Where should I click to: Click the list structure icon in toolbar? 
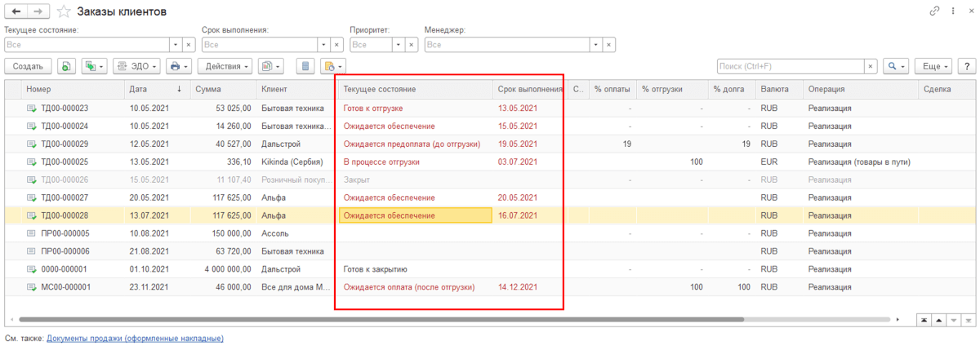tap(305, 66)
